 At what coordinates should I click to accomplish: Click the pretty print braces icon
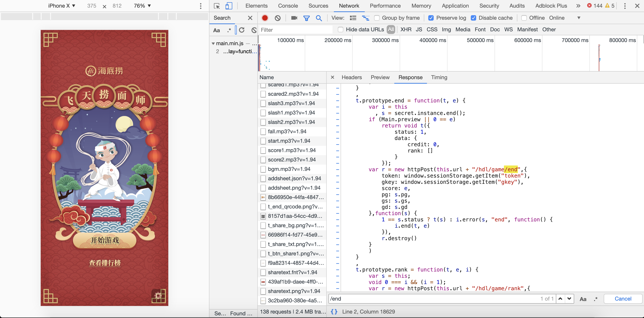pos(334,312)
